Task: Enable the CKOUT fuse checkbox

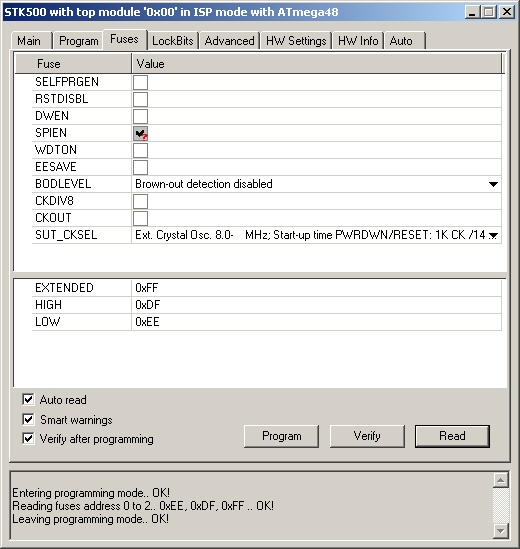Action: point(140,218)
